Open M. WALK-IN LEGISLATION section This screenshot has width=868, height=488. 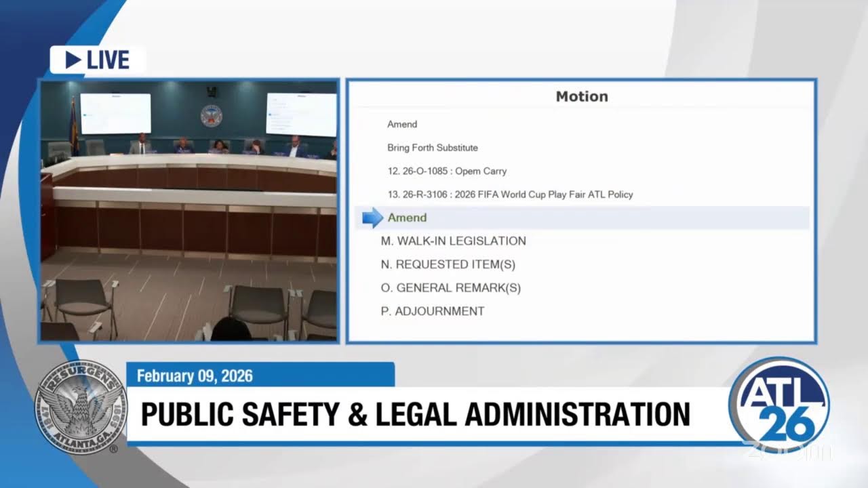(x=453, y=241)
